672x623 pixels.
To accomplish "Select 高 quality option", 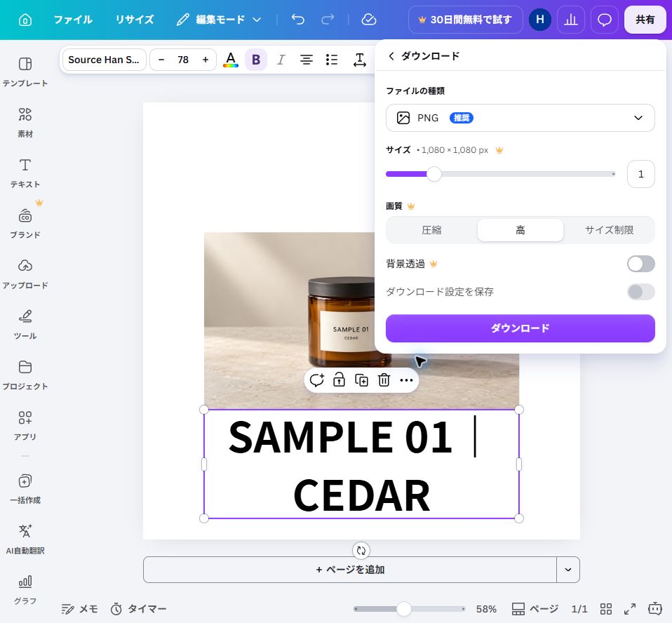I will coord(520,230).
